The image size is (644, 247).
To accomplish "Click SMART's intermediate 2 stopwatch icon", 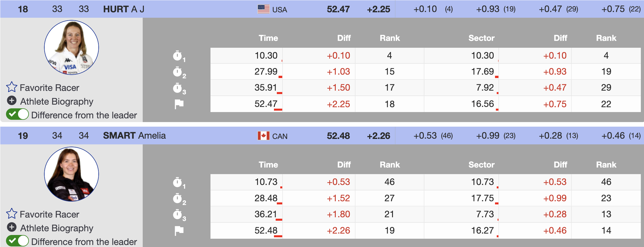I will click(x=178, y=198).
